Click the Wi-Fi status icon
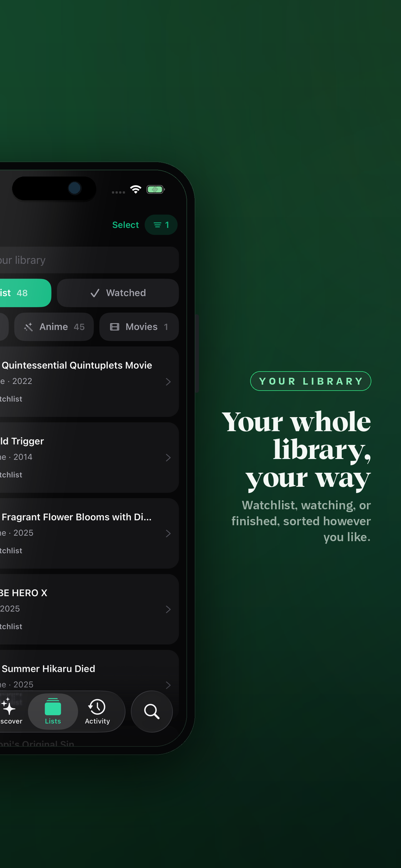 click(136, 189)
